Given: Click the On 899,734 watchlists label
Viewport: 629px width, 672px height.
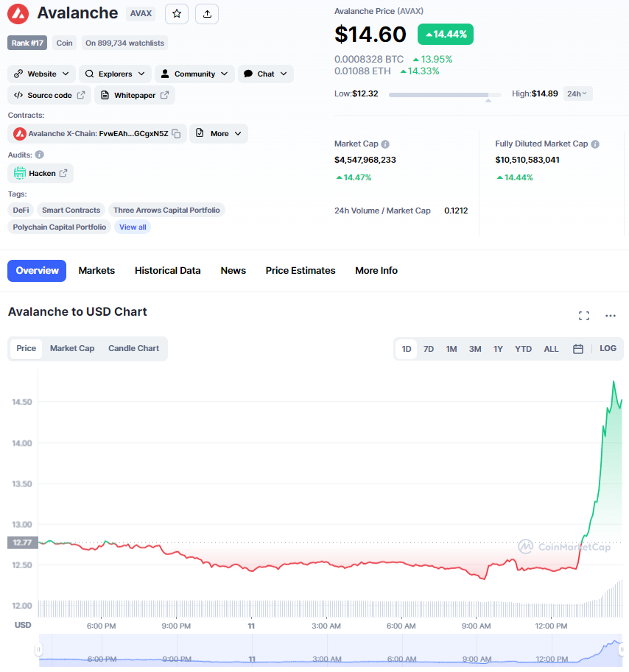Looking at the screenshot, I should click(x=124, y=43).
